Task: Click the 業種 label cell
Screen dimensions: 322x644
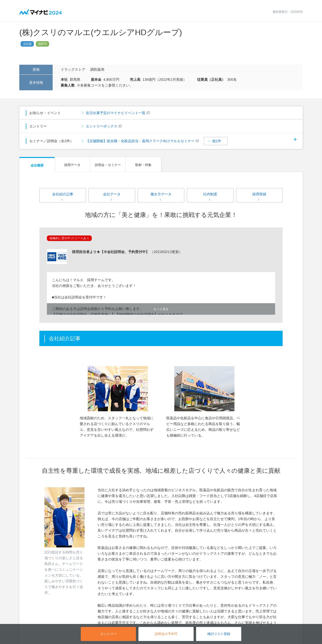Action: tap(36, 69)
